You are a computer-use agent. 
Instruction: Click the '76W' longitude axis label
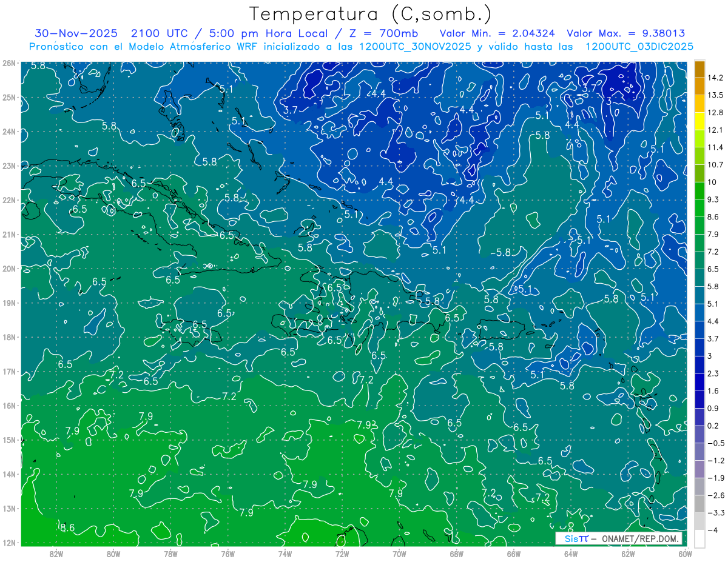(x=228, y=554)
